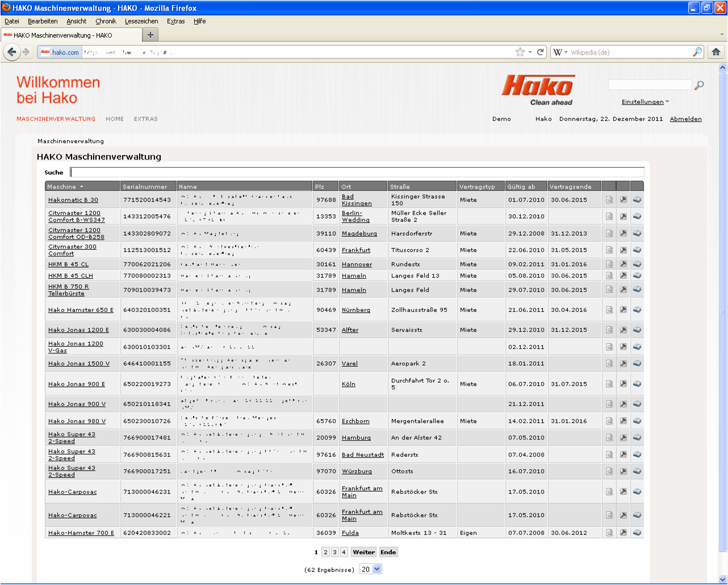Click the Firefox home button
The image size is (728, 585).
point(716,52)
